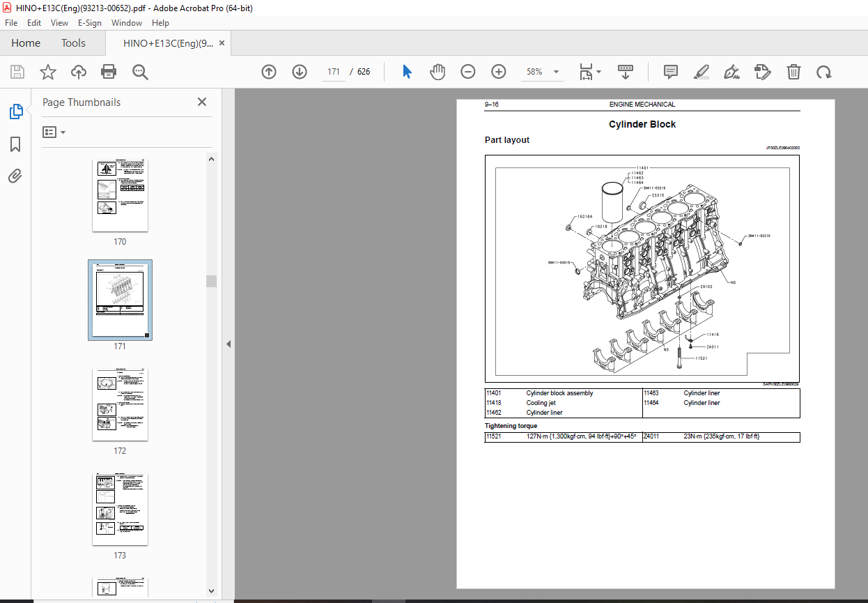Add a comment with the sticky note icon
Image resolution: width=868 pixels, height=603 pixels.
coord(671,72)
